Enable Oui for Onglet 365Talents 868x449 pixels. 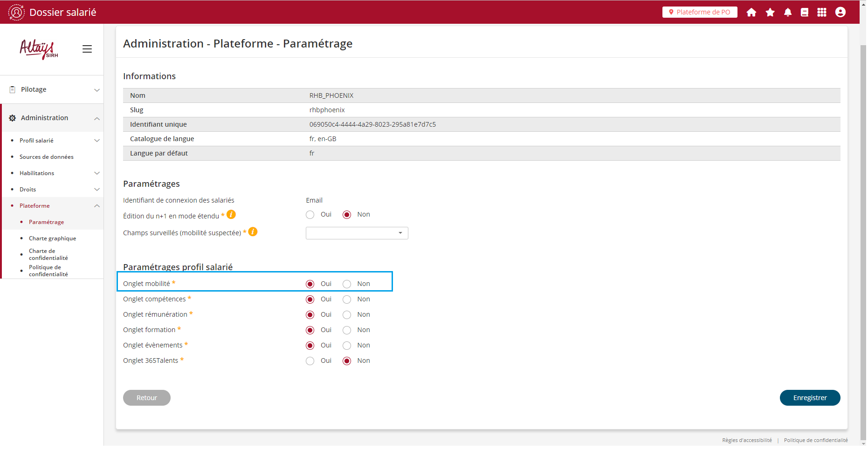[310, 361]
